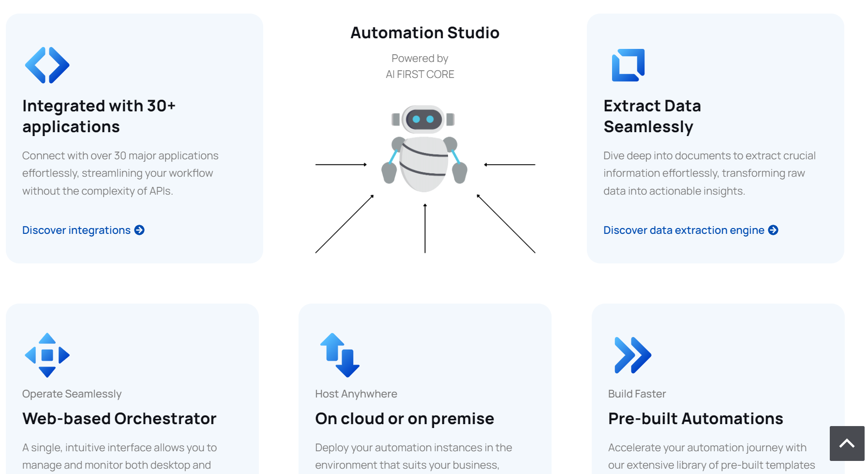Click the scroll-to-top arrow button
868x474 pixels.
847,443
